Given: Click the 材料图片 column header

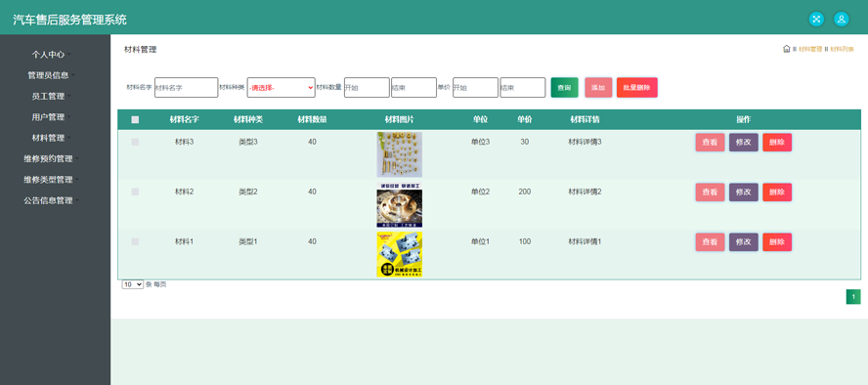Looking at the screenshot, I should point(399,119).
